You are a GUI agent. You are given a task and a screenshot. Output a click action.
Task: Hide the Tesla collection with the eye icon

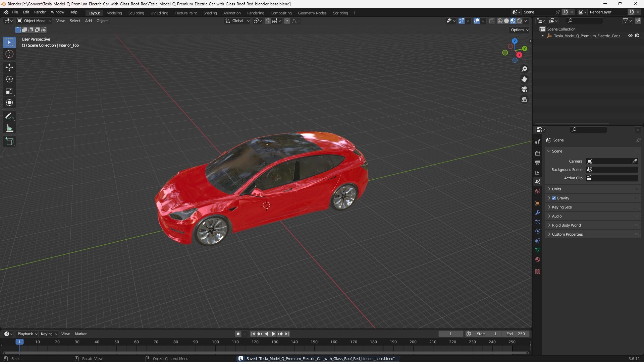click(630, 36)
